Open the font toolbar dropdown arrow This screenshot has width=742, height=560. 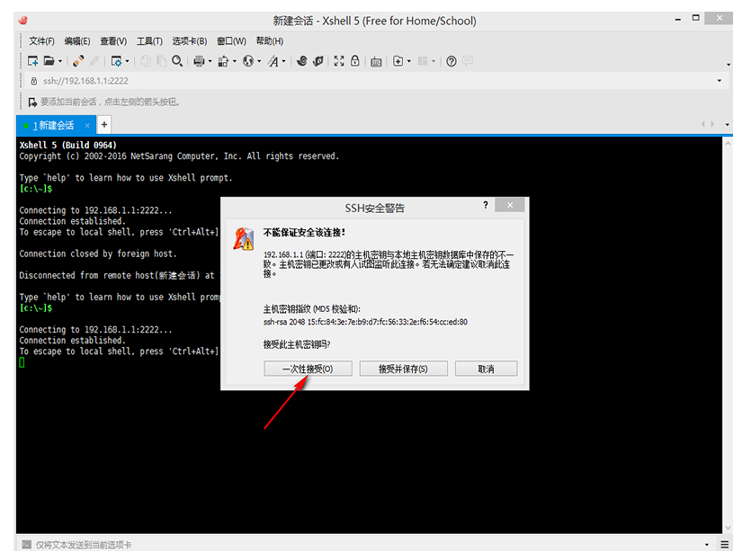point(284,61)
